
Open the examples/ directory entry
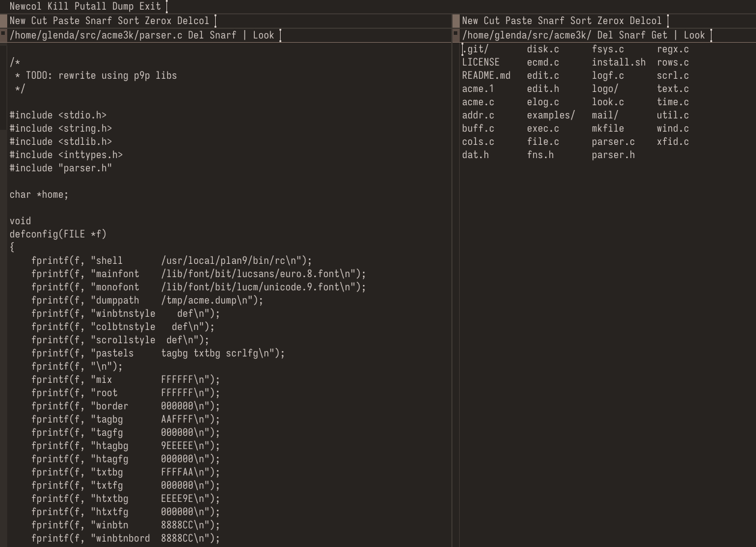click(551, 115)
